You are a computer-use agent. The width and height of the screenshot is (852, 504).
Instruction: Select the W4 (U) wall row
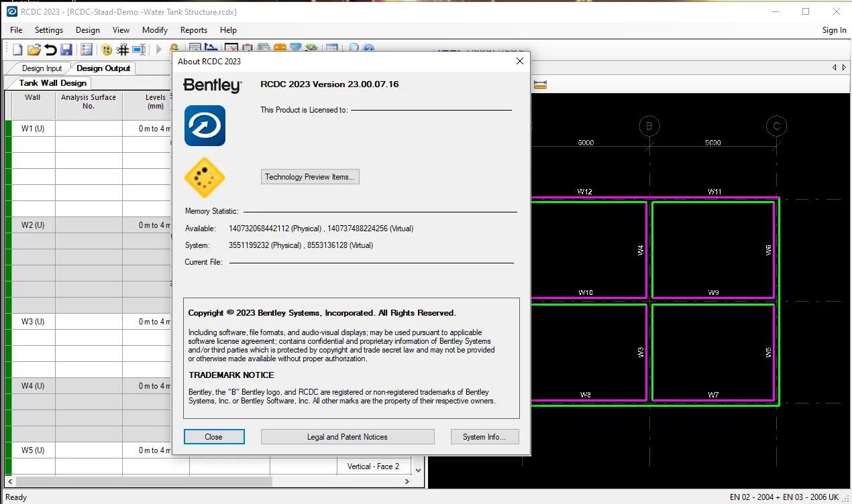coord(33,386)
